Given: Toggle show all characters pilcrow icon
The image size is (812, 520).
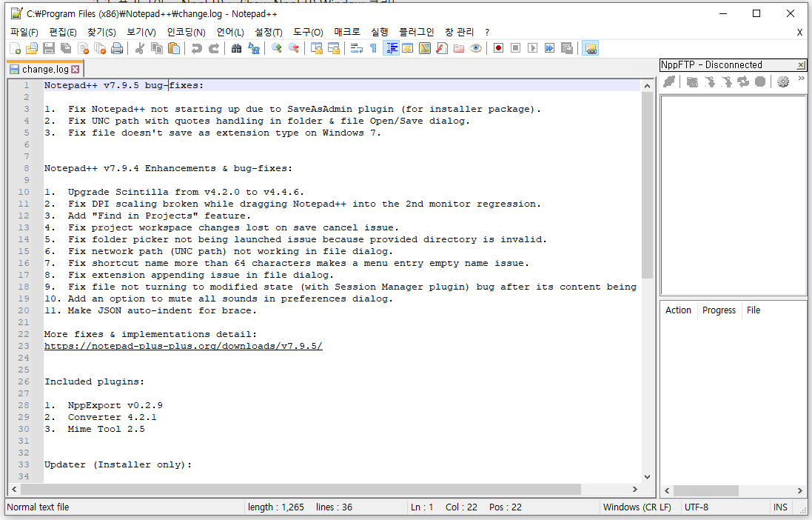Looking at the screenshot, I should [x=373, y=49].
